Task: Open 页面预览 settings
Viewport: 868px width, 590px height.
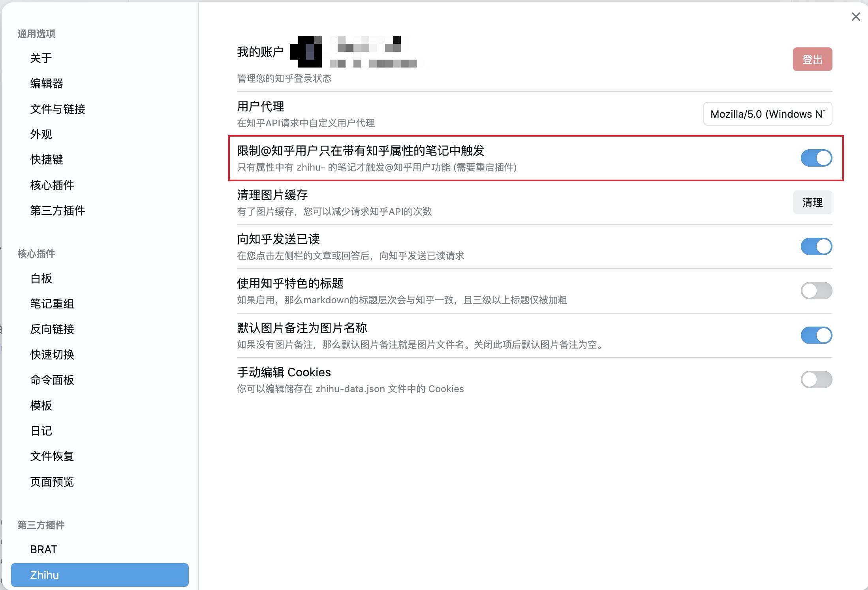Action: (52, 482)
